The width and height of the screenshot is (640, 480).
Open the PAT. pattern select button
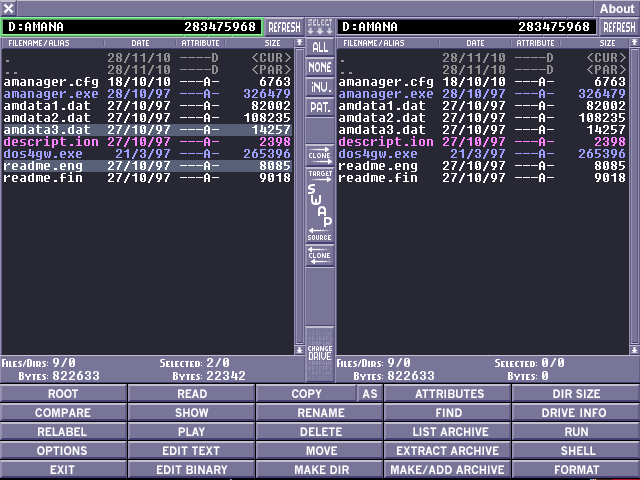point(320,106)
